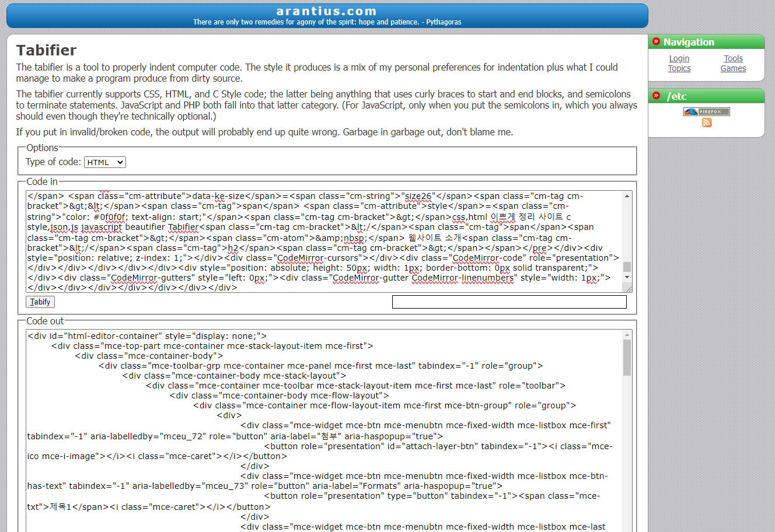This screenshot has height=532, width=775.
Task: Click the red arrow icon beside /etc
Action: [656, 96]
